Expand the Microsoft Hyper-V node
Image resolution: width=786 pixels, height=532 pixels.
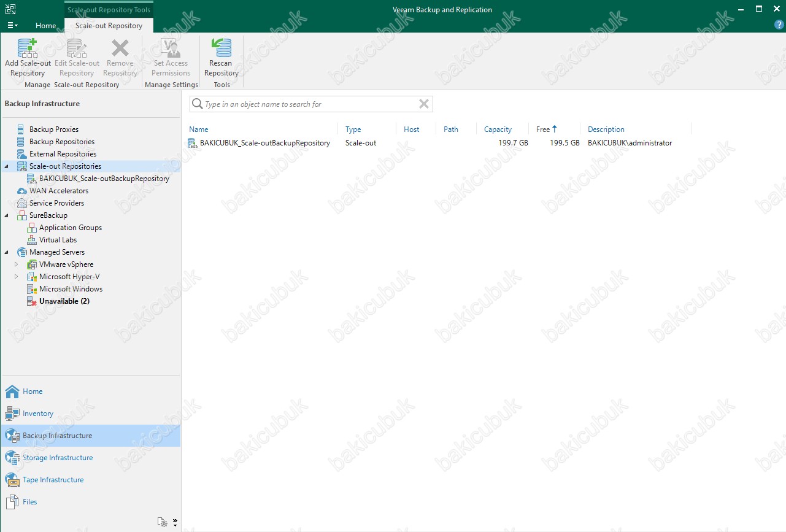17,277
